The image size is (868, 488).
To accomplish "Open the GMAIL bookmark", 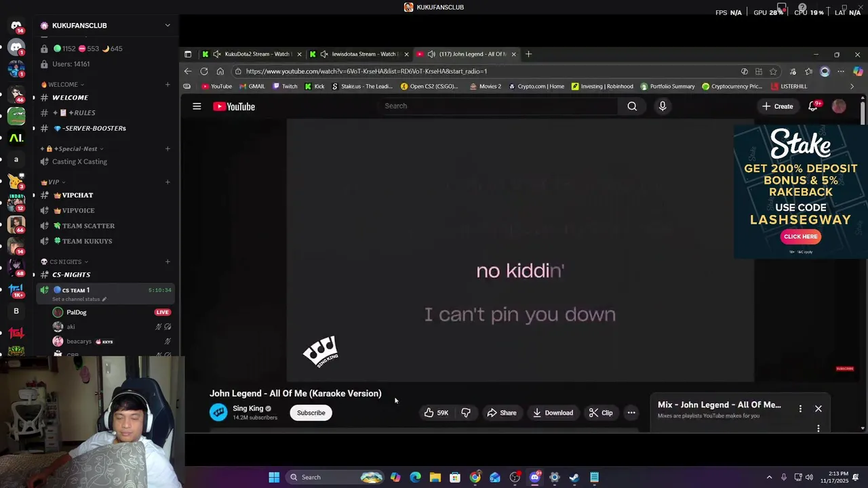I will (x=252, y=86).
